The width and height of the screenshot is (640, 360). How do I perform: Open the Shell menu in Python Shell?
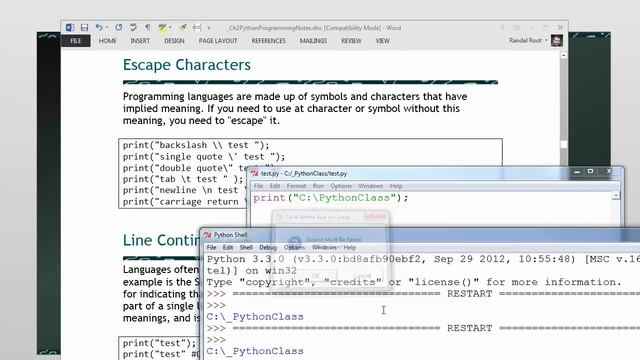click(246, 248)
